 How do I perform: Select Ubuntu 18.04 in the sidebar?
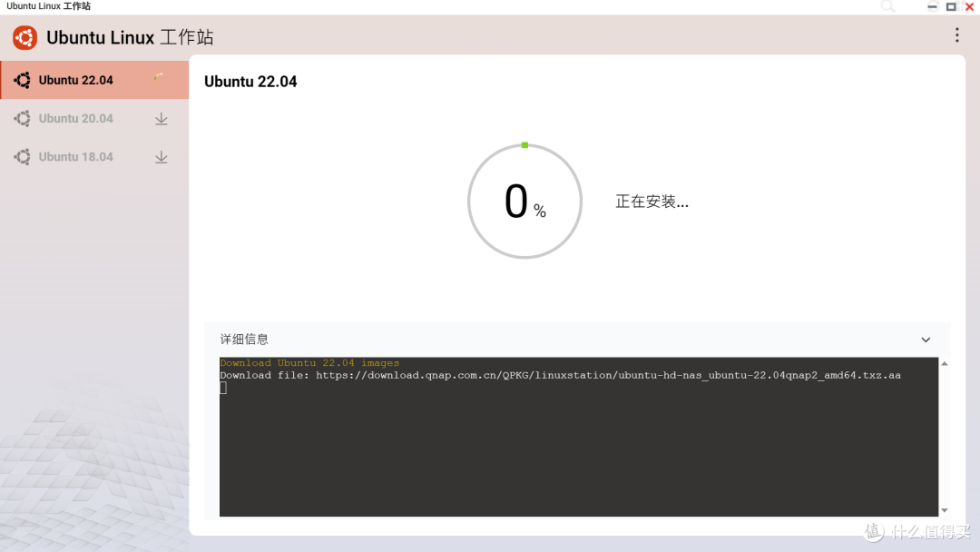click(x=94, y=156)
